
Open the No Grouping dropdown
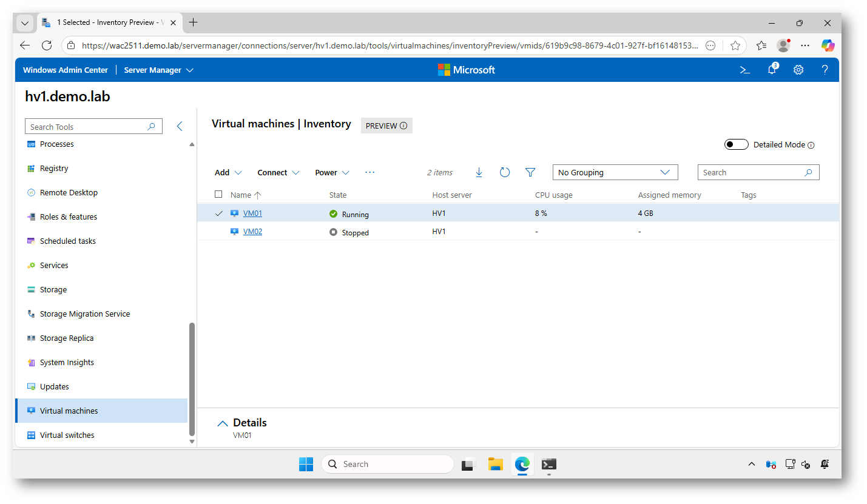tap(615, 172)
